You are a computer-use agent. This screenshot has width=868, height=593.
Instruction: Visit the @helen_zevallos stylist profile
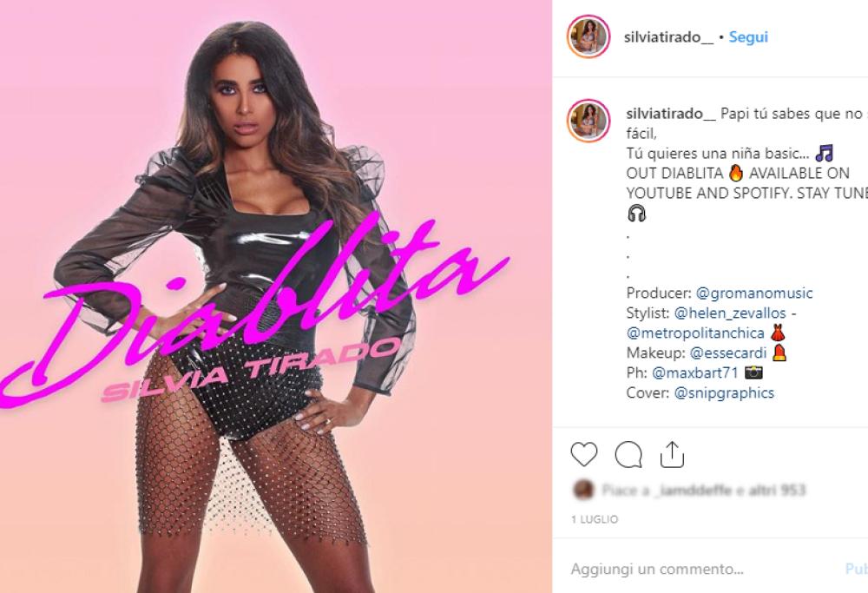[730, 313]
